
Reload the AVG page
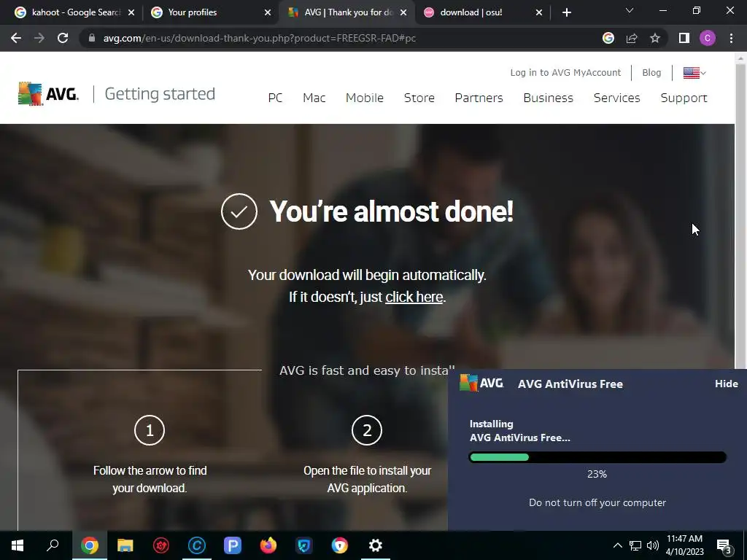(x=63, y=38)
